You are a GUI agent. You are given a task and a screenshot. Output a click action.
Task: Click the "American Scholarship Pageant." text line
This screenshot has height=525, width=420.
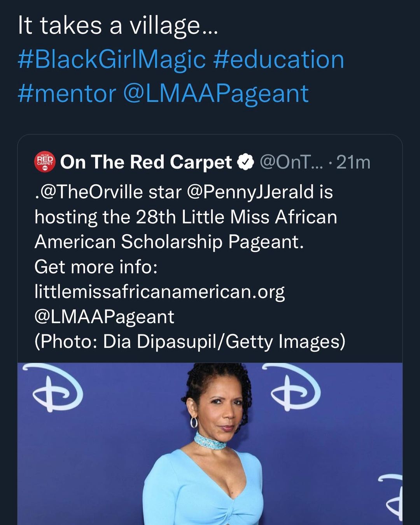(x=169, y=241)
